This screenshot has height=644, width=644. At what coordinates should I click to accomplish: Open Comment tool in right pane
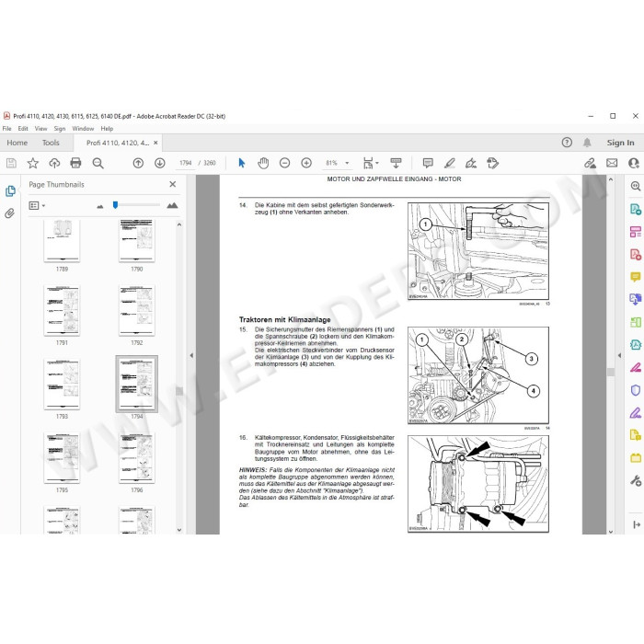tap(636, 277)
